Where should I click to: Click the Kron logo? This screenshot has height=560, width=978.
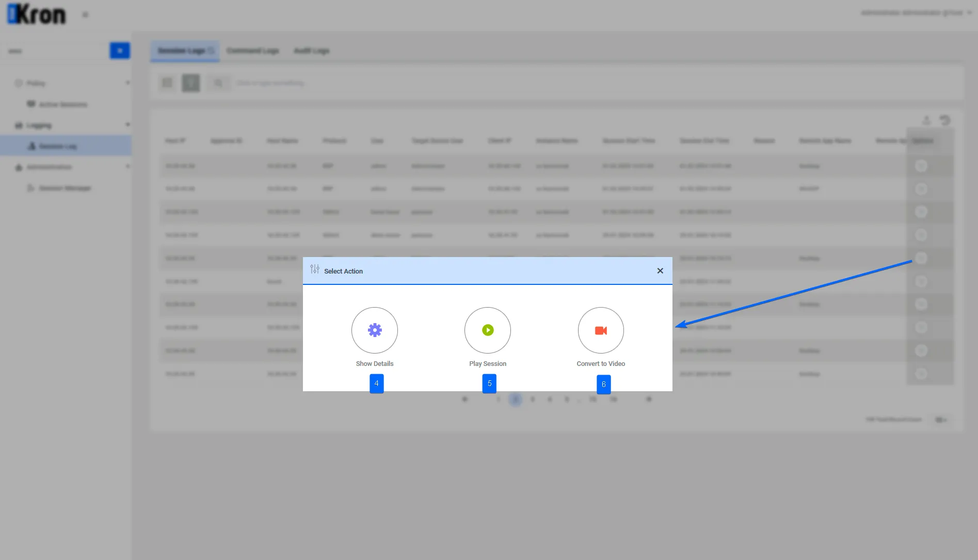[x=37, y=14]
